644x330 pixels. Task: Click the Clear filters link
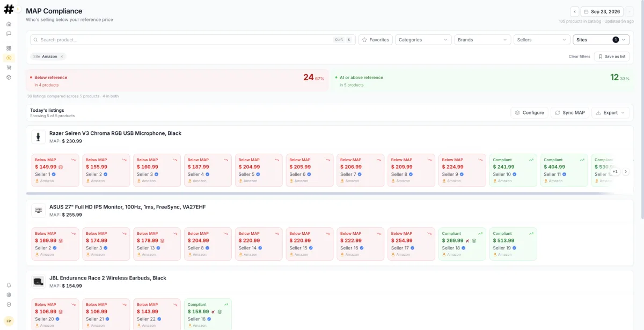(579, 56)
